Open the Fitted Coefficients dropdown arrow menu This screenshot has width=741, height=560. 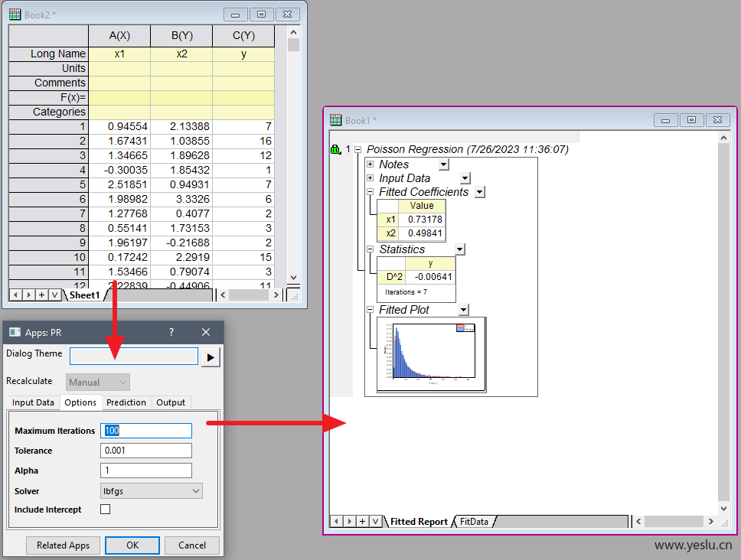coord(480,192)
